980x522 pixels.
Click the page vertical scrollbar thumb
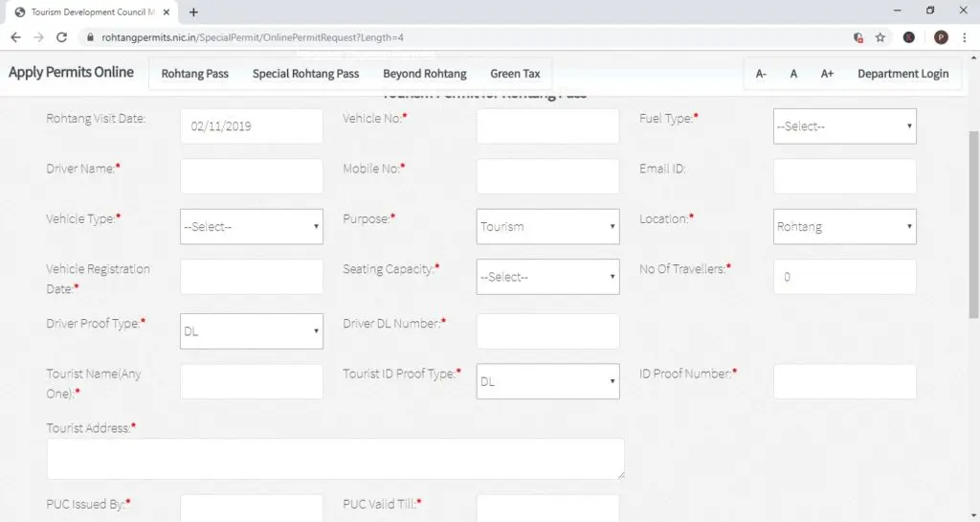coord(973,225)
